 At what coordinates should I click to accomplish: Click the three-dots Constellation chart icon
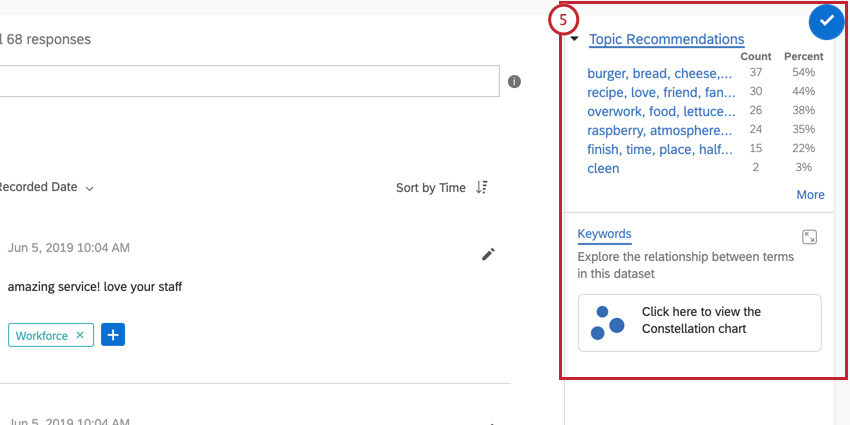pos(607,323)
